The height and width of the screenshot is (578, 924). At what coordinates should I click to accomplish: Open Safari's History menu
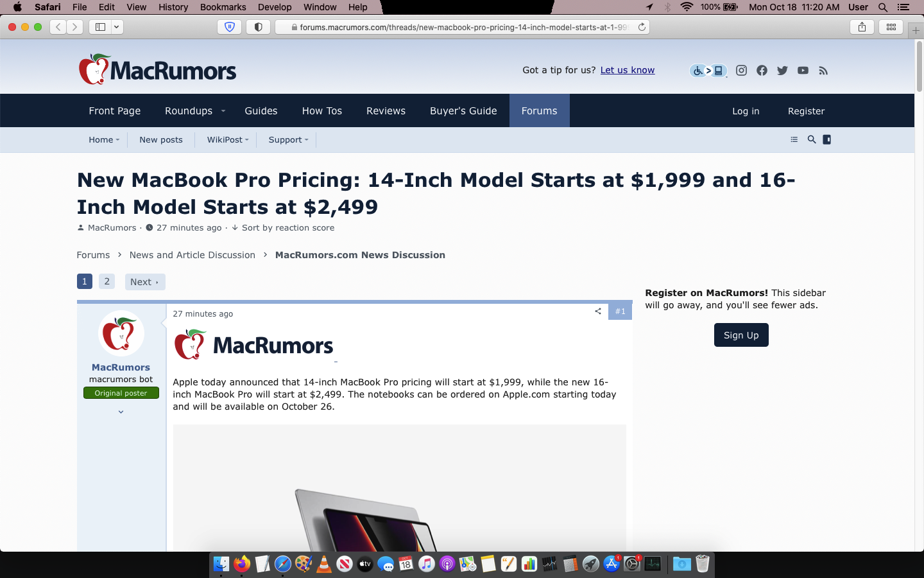(x=173, y=7)
